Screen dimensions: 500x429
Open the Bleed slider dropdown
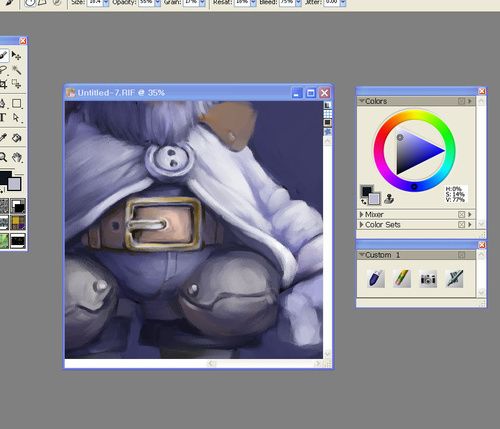click(x=298, y=3)
